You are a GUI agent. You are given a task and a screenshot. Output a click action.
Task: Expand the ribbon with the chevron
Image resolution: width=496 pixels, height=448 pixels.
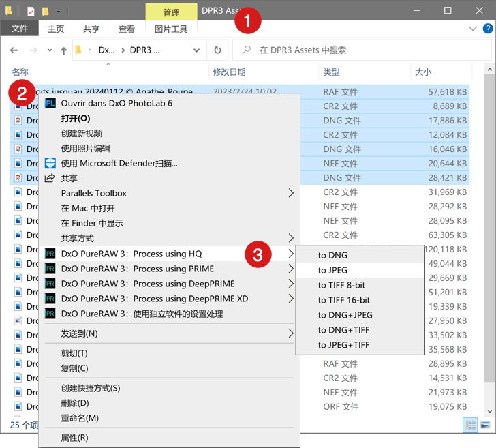coord(473,29)
